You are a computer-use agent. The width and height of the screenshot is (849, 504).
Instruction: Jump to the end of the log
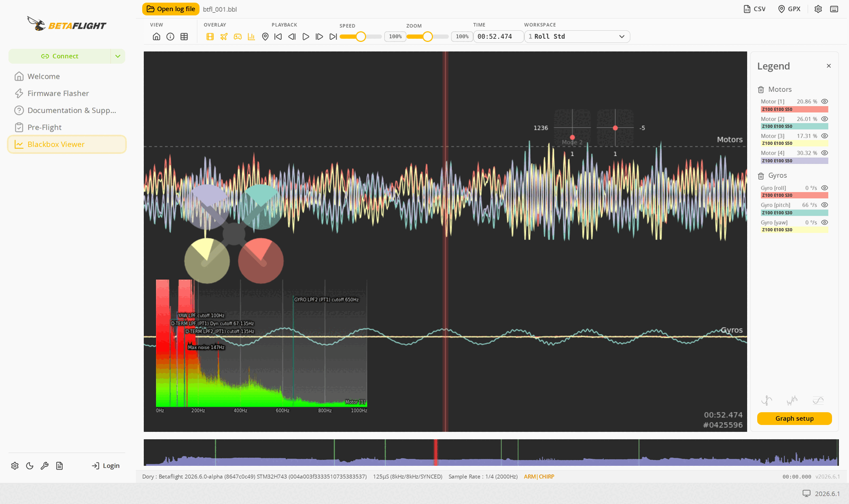(x=333, y=37)
